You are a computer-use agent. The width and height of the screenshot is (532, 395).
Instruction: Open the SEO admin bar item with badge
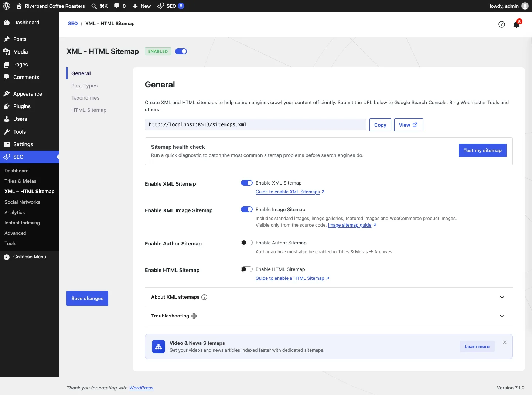click(171, 6)
